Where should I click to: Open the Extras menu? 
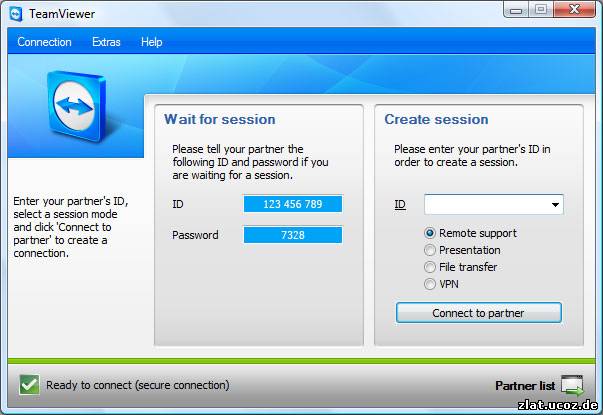click(x=106, y=42)
